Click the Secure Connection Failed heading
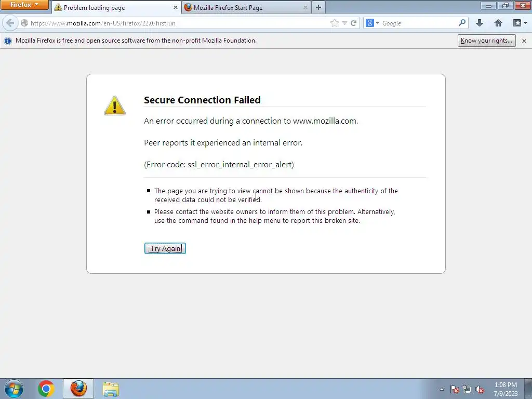532x399 pixels. (x=202, y=100)
